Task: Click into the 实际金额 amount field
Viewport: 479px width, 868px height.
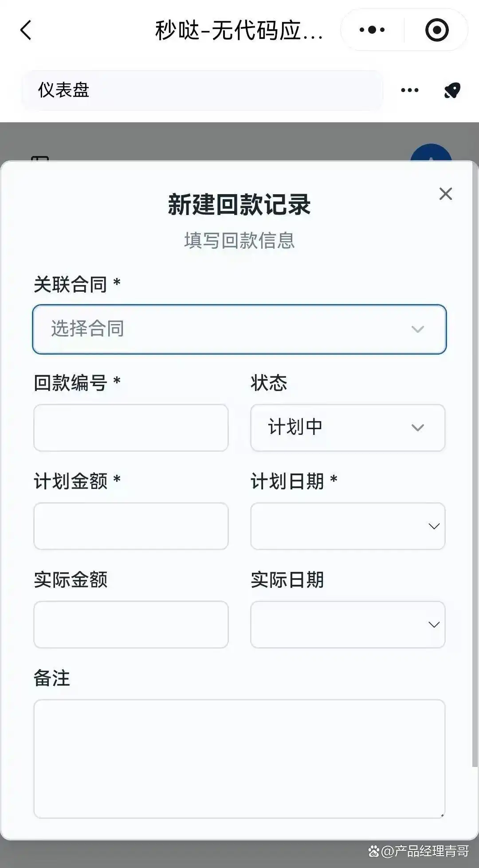Action: tap(130, 625)
